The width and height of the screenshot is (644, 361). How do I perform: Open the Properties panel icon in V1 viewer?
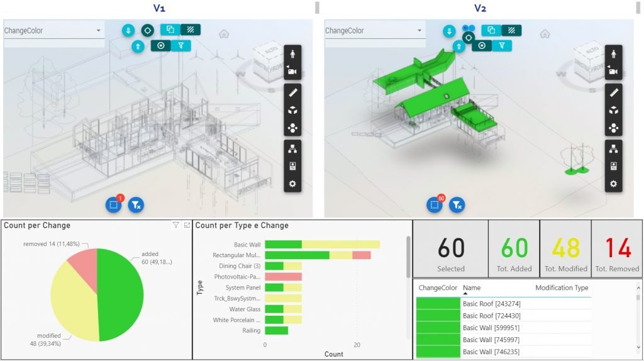click(292, 166)
